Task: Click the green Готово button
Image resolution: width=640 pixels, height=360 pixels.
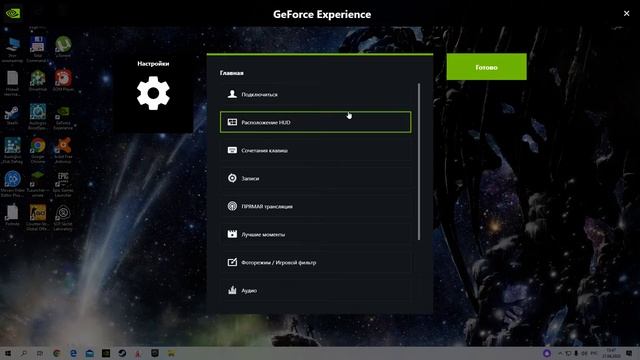Action: coord(487,67)
